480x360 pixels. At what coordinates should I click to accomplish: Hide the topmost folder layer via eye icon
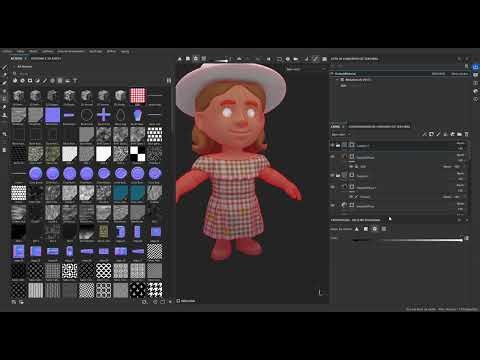(332, 145)
